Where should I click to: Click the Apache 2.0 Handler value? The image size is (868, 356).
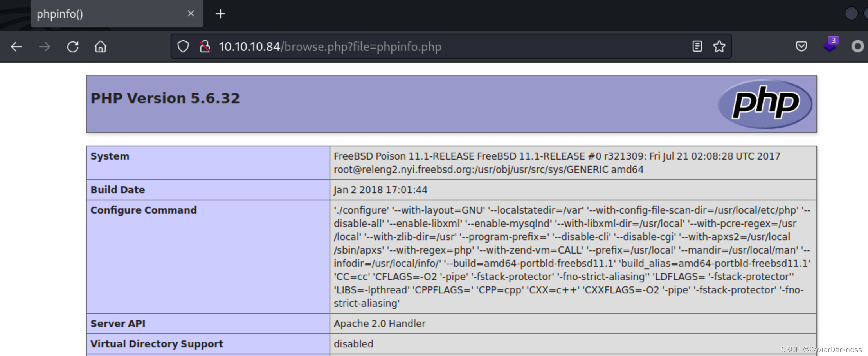click(x=379, y=324)
